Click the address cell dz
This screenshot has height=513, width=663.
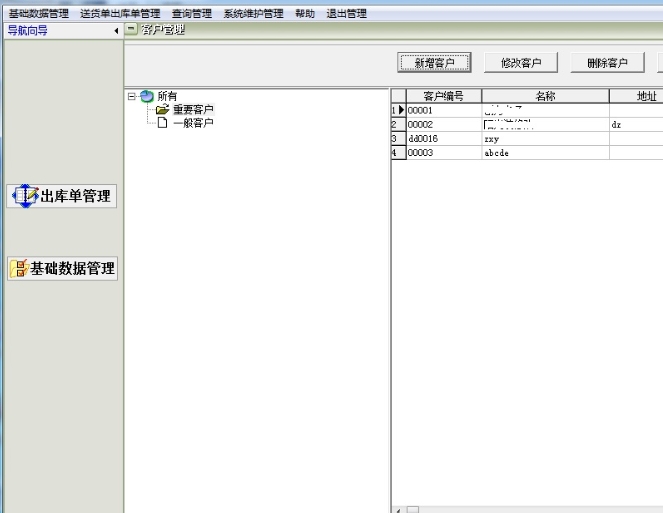(636, 125)
